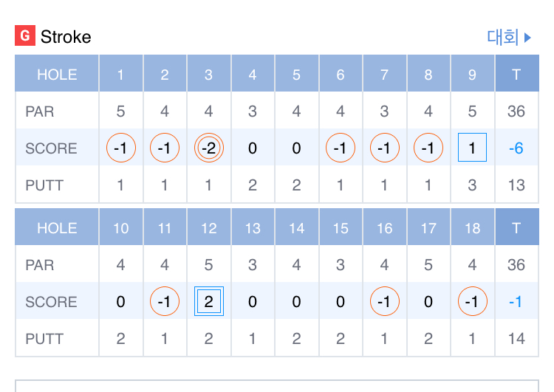Select the hole 13 column header
Screen dimensions: 554x392
click(253, 228)
